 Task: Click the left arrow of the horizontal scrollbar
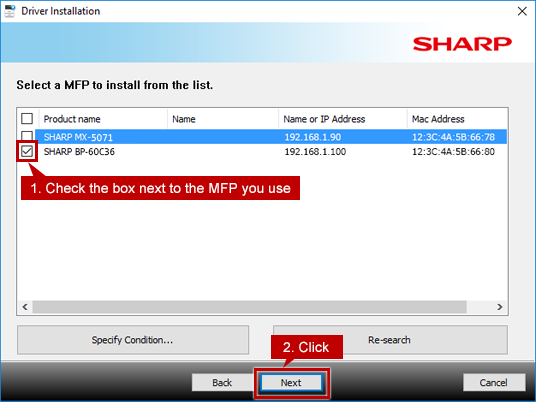pyautogui.click(x=25, y=307)
